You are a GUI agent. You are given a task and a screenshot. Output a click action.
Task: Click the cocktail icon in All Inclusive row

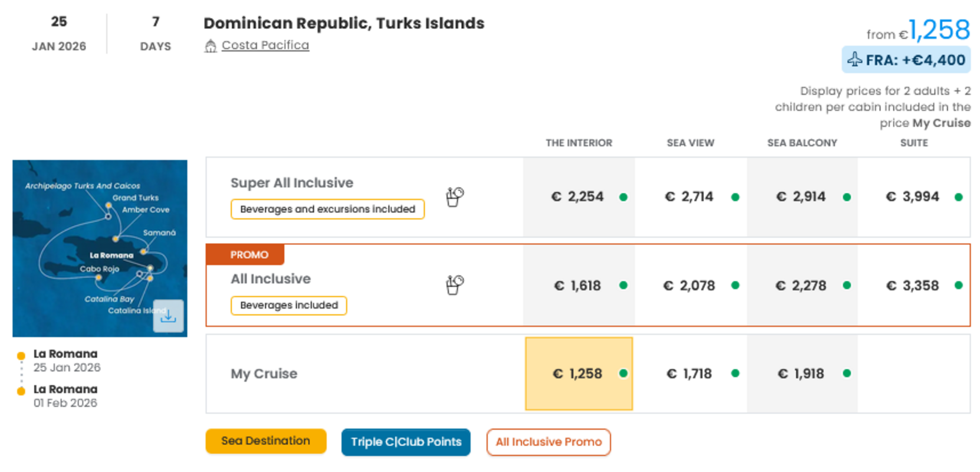point(454,284)
